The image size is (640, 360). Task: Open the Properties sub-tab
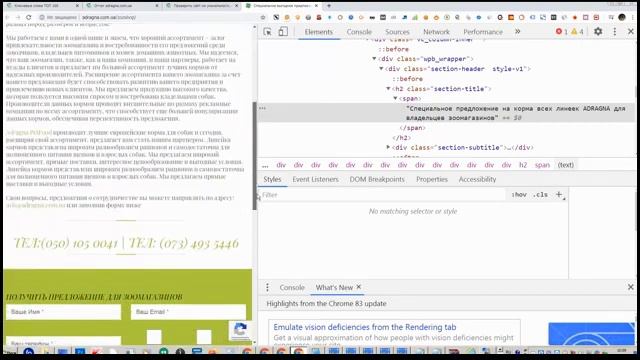pyautogui.click(x=432, y=179)
